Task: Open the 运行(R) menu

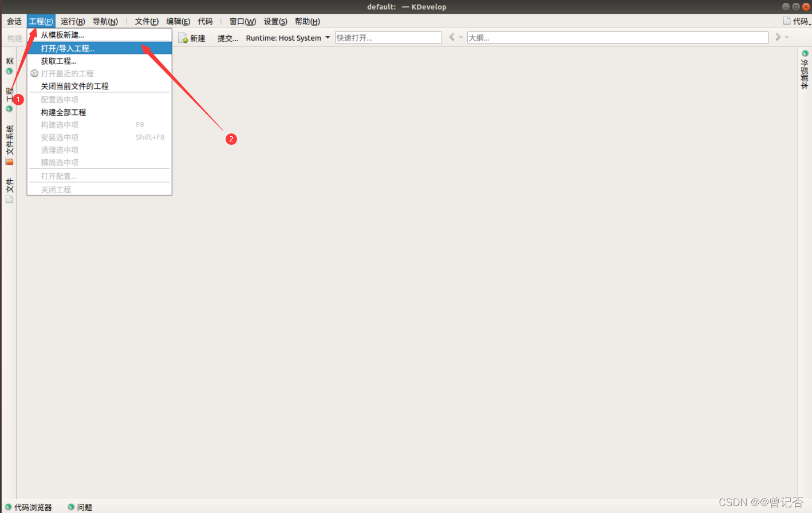Action: 73,21
